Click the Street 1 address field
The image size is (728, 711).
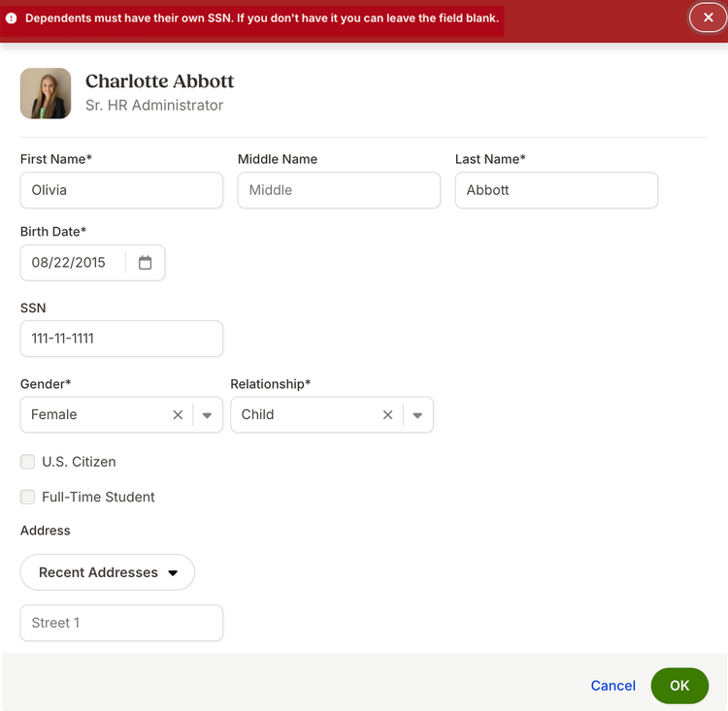[x=121, y=623]
